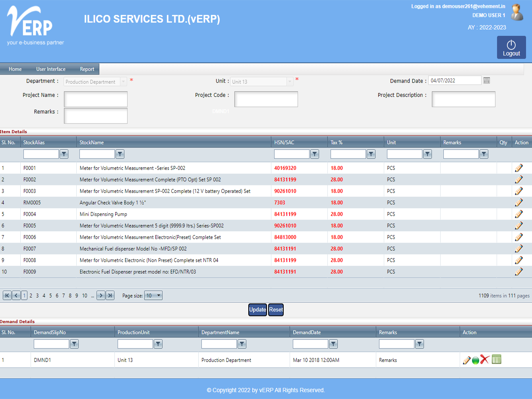Go to previous page of items
532x399 pixels.
16,295
